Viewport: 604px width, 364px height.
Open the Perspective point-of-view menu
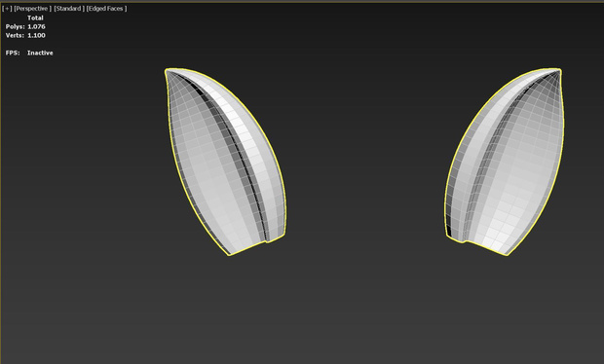click(33, 9)
